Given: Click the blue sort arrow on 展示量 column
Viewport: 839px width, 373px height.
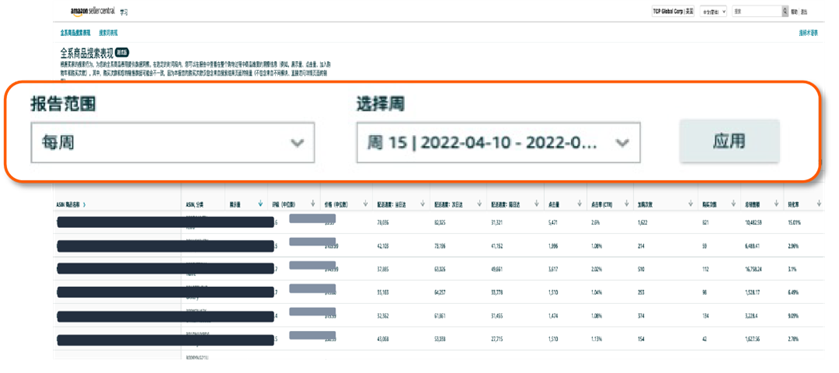Looking at the screenshot, I should click(260, 203).
